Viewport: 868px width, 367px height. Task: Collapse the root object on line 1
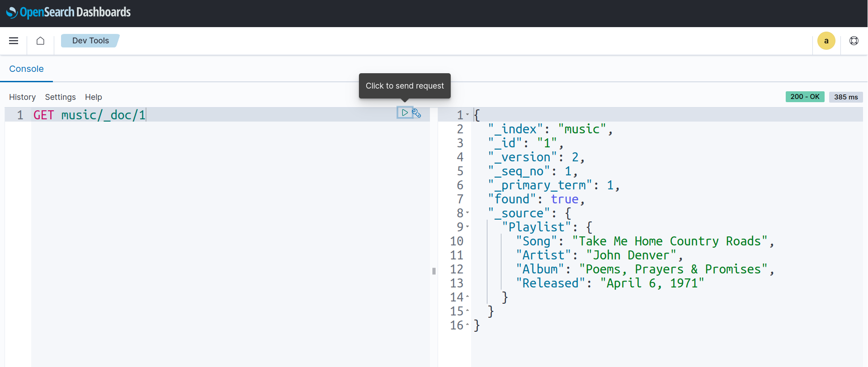[x=467, y=115]
